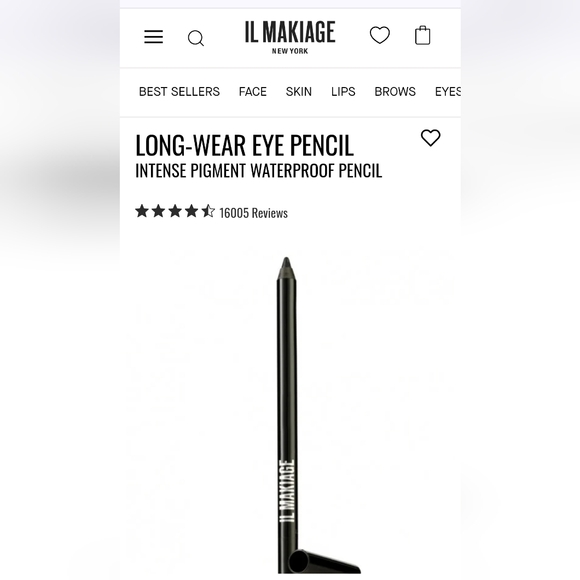Open the Skin category tab
The height and width of the screenshot is (580, 580).
click(x=299, y=91)
